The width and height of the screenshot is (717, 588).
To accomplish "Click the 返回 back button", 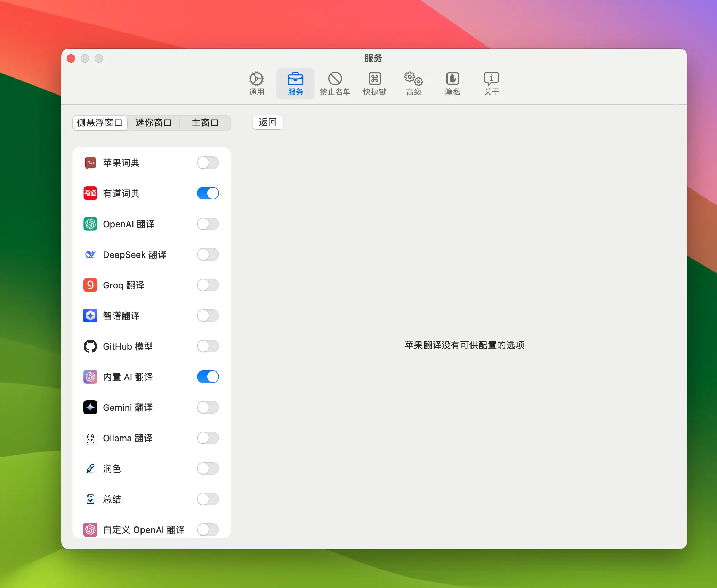I will coord(268,122).
